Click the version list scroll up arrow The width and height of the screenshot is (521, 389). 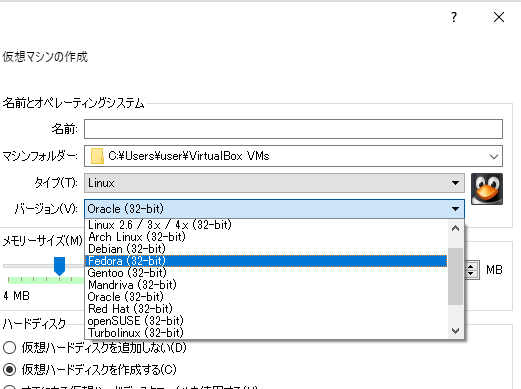pyautogui.click(x=455, y=229)
